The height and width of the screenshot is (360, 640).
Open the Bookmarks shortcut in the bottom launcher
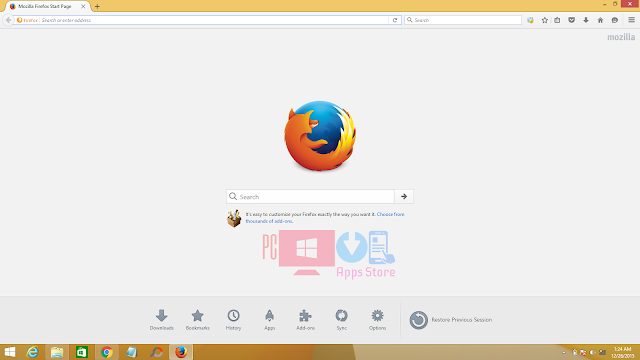tap(198, 319)
